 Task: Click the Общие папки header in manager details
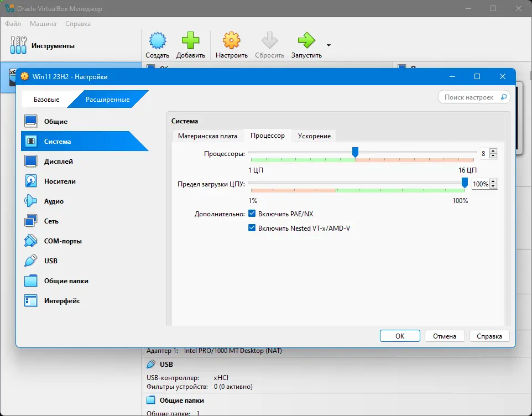click(x=182, y=401)
